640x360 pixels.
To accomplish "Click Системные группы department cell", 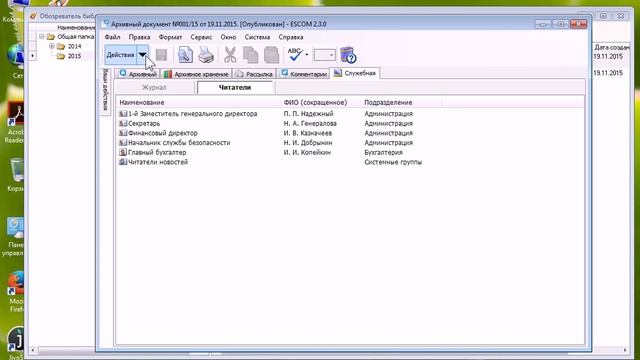I will [x=393, y=162].
